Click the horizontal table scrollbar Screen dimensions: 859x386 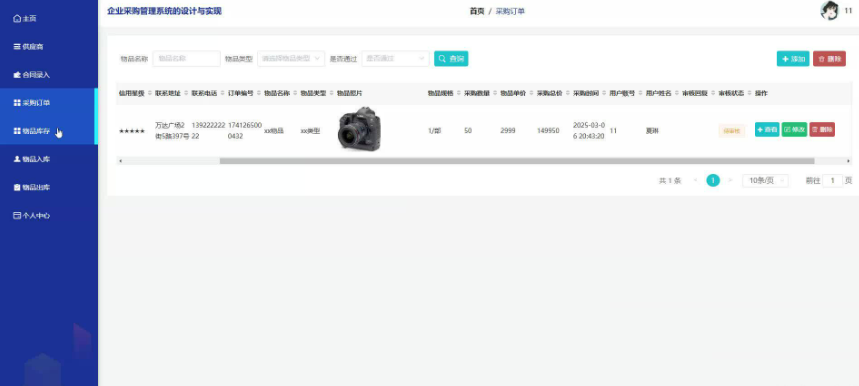point(517,161)
